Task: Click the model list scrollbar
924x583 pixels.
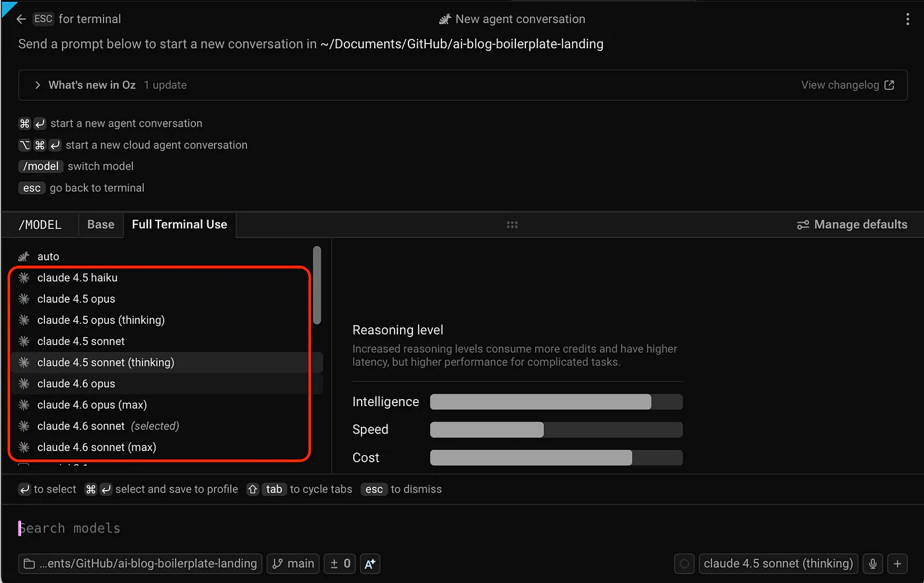Action: (317, 285)
